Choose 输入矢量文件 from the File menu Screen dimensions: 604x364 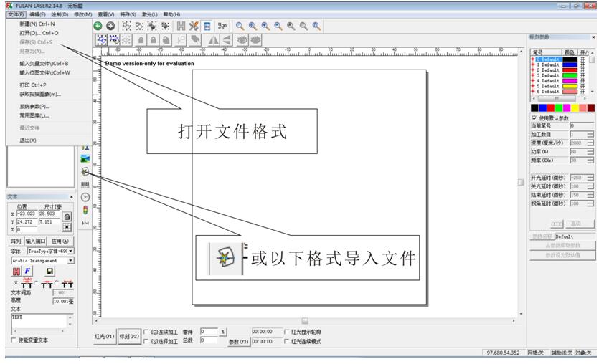pos(44,63)
